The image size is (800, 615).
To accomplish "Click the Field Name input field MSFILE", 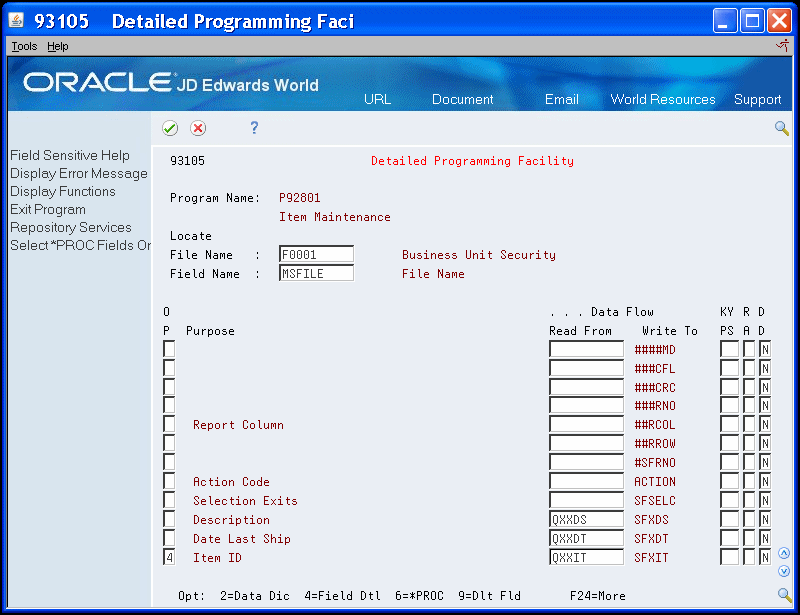I will [316, 273].
